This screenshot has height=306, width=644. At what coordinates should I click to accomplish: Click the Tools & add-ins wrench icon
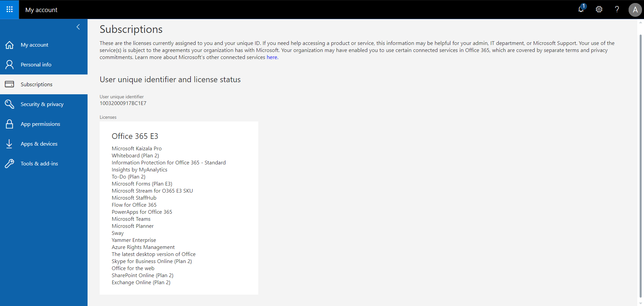(x=9, y=163)
